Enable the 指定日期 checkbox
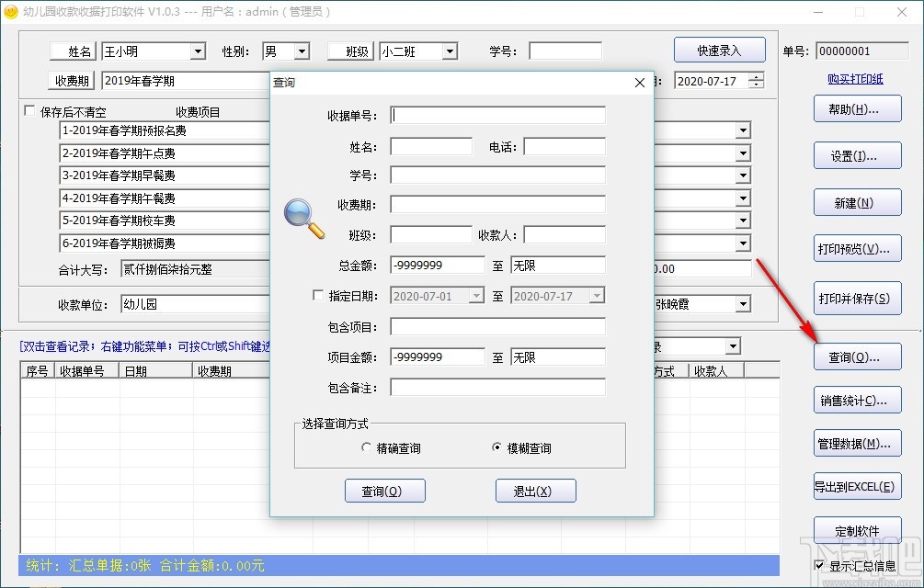Image resolution: width=924 pixels, height=588 pixels. [x=318, y=295]
